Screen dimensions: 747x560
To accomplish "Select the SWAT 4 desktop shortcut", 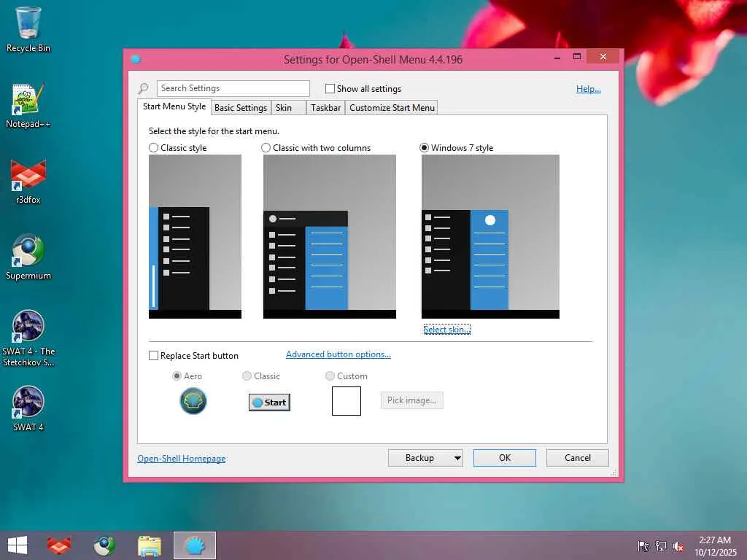I will tap(28, 408).
